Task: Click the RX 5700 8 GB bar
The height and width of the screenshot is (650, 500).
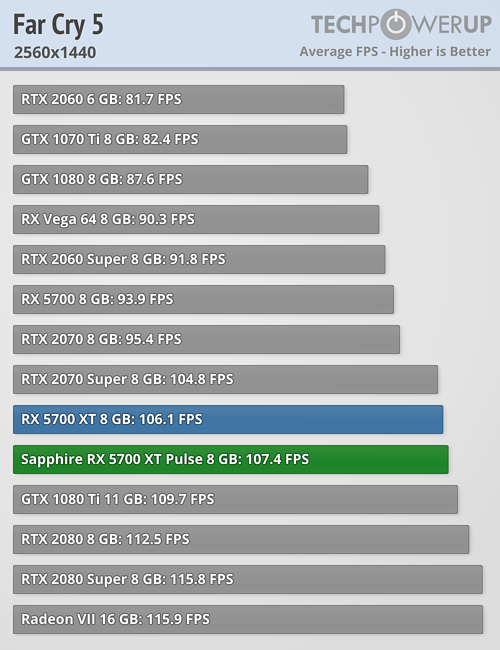Action: tap(204, 299)
